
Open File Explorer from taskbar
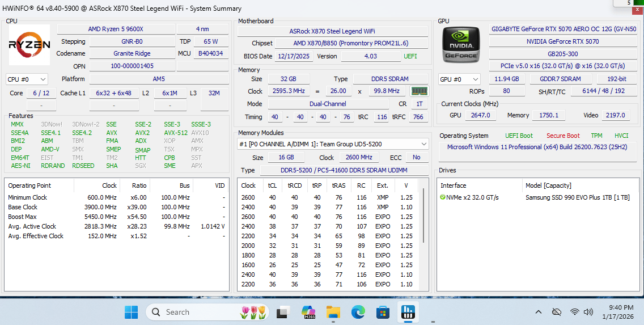[x=333, y=313]
